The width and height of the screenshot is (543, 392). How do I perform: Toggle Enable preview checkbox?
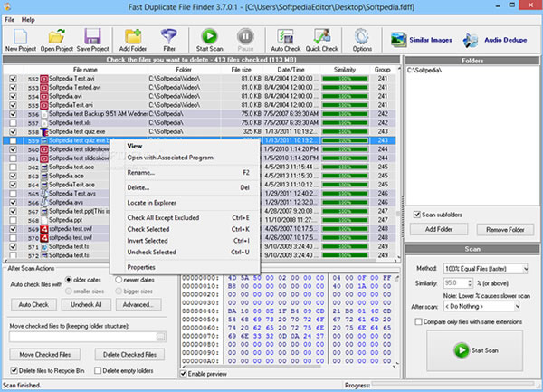click(x=184, y=374)
